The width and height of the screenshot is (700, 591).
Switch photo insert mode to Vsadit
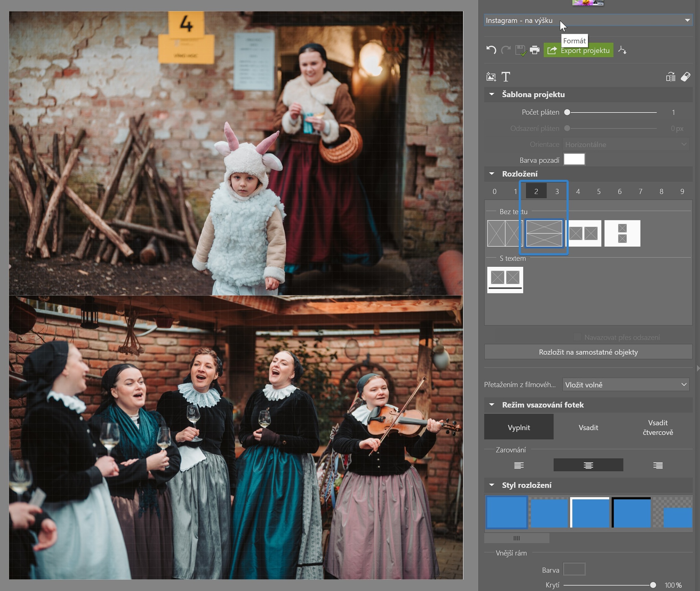[x=588, y=427]
